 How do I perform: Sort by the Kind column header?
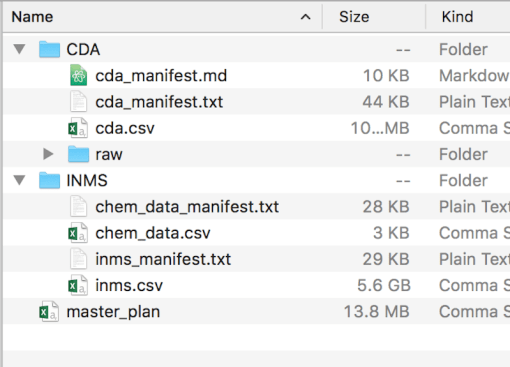pyautogui.click(x=457, y=17)
